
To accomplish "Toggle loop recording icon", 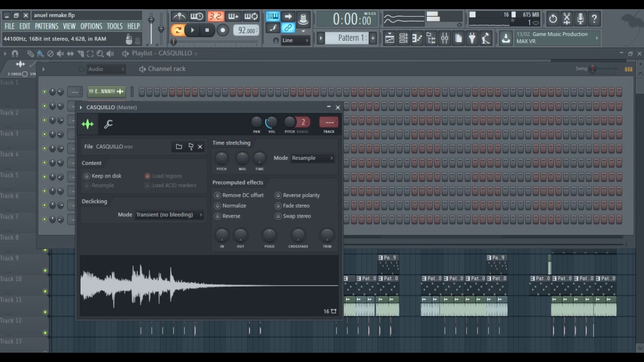I will click(251, 17).
